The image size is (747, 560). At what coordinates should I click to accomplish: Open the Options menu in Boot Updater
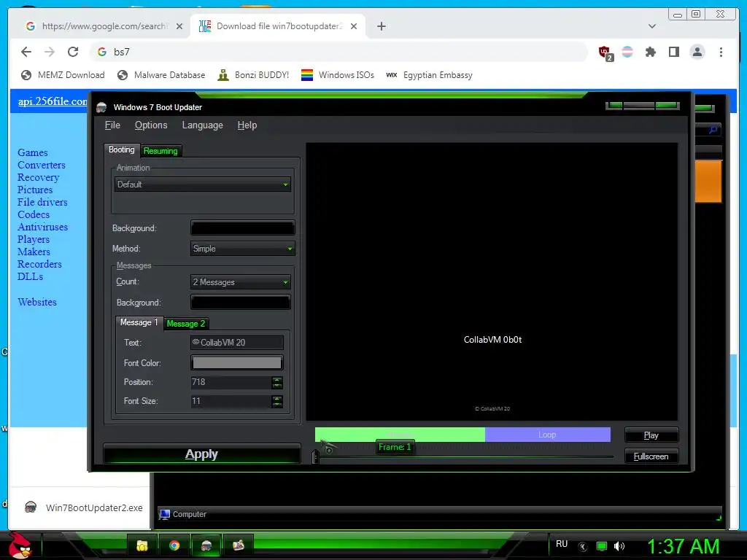(151, 125)
